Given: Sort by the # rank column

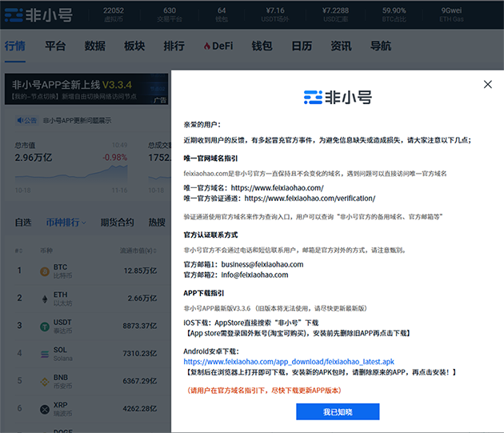Looking at the screenshot, I should pos(18,251).
